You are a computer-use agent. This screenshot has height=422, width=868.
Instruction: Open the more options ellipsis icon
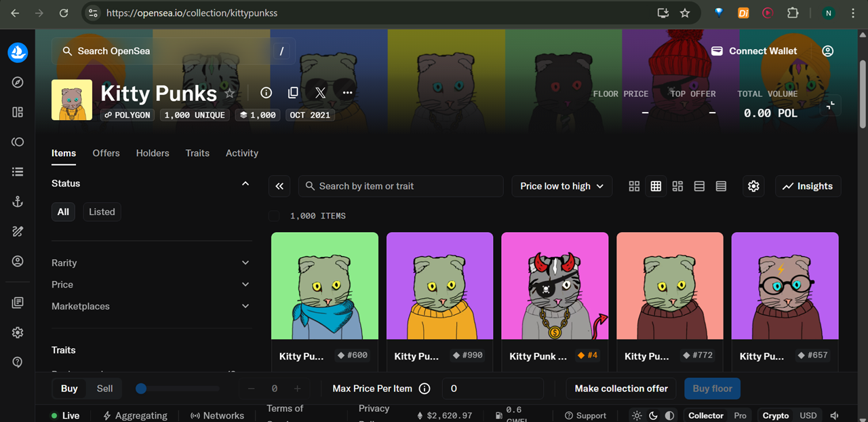[347, 93]
